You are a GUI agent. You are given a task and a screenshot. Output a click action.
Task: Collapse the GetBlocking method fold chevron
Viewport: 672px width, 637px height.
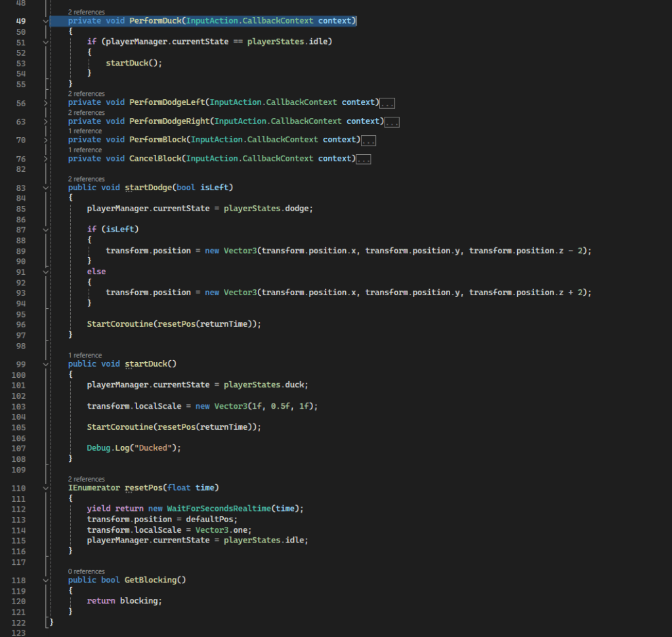click(45, 581)
